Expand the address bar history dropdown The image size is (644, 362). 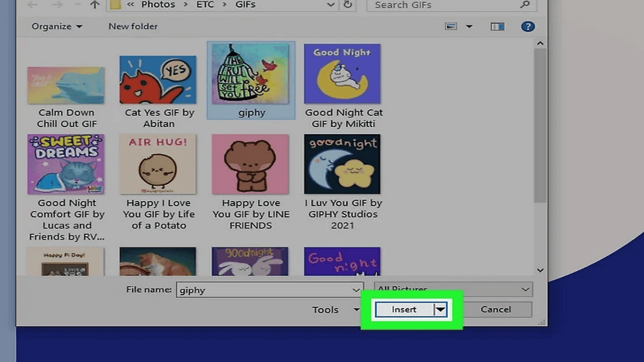coord(331,5)
